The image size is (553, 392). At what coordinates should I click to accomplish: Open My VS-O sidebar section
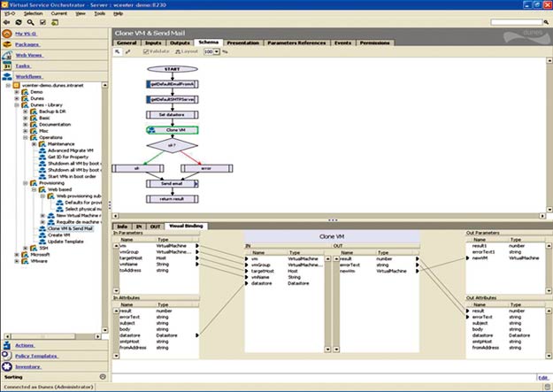[25, 35]
